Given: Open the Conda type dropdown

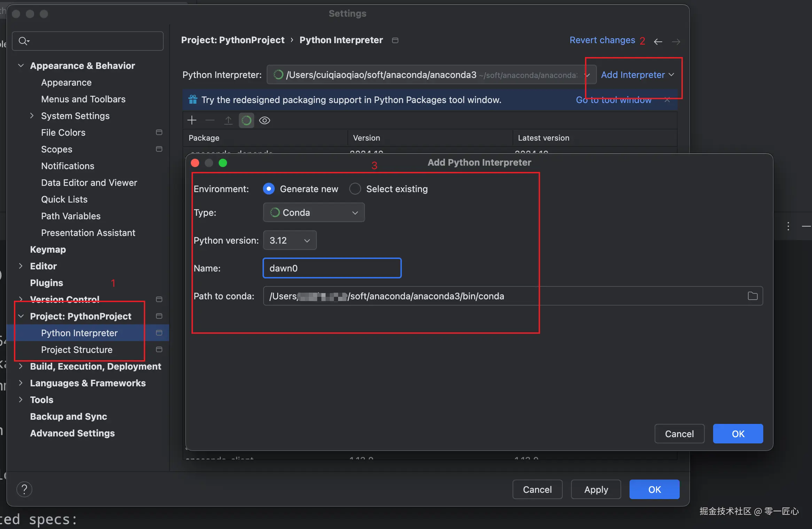Looking at the screenshot, I should tap(314, 212).
